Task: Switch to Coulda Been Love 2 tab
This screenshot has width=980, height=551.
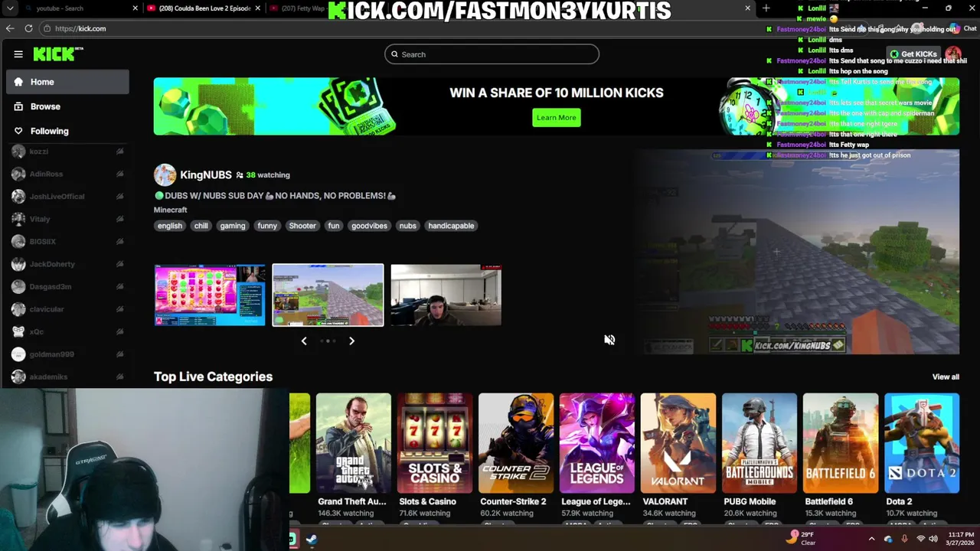Action: [x=203, y=8]
